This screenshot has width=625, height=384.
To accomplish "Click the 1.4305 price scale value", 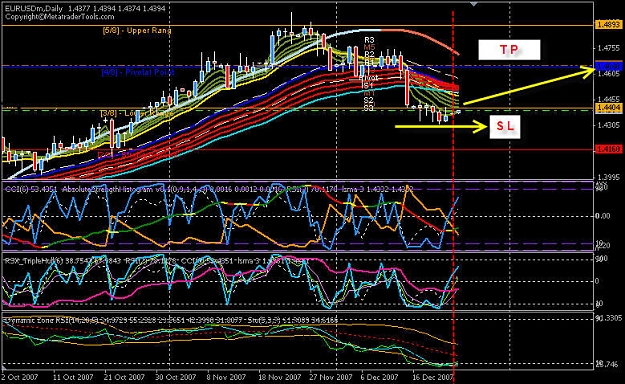I will pyautogui.click(x=609, y=125).
